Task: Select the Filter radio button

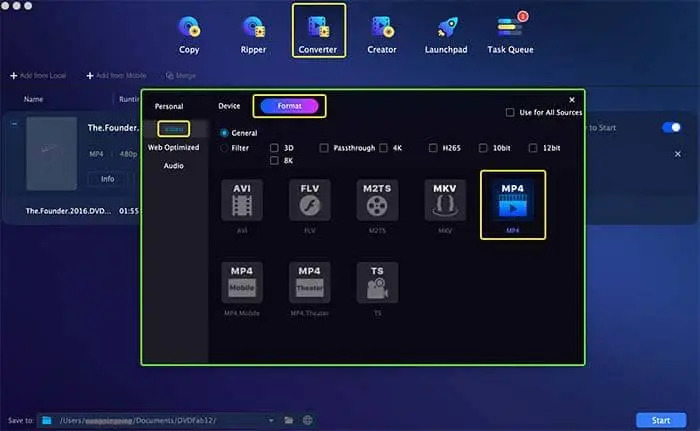Action: point(225,148)
